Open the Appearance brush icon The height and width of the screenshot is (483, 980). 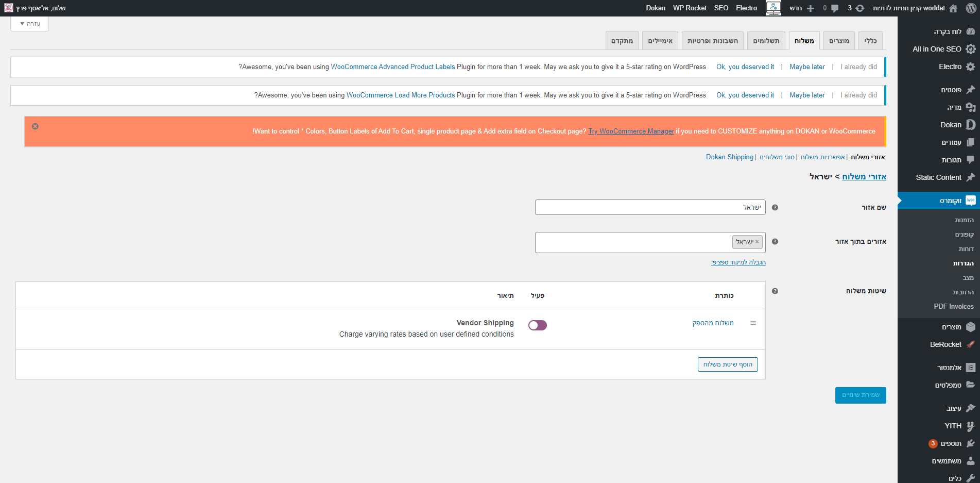click(x=971, y=408)
